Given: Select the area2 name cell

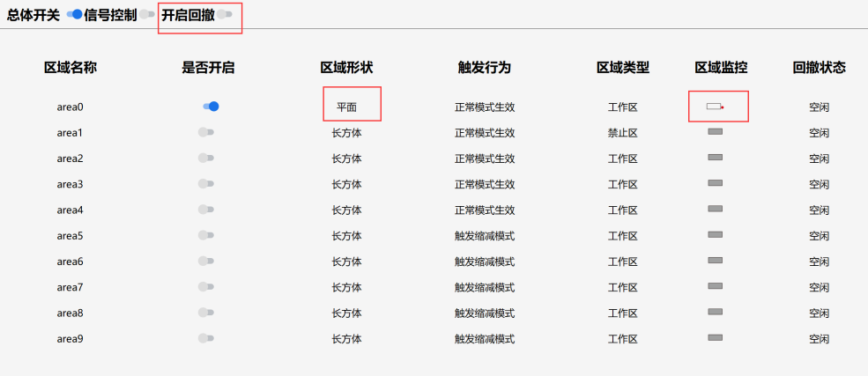Looking at the screenshot, I should pyautogui.click(x=70, y=159).
